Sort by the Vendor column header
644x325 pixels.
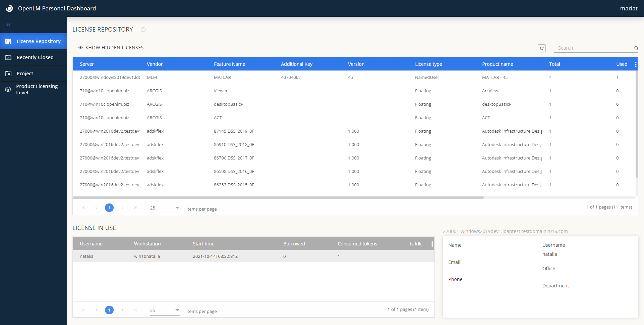tap(155, 64)
